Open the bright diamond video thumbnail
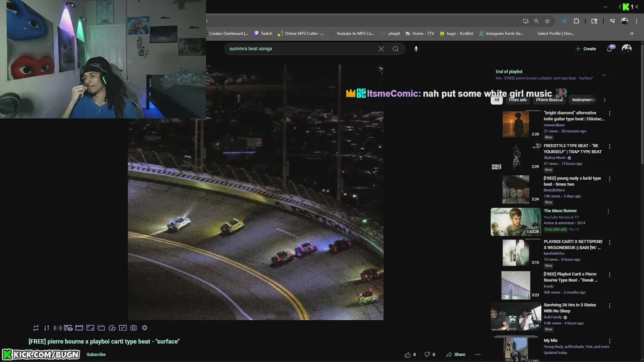644x362 pixels. click(x=516, y=124)
